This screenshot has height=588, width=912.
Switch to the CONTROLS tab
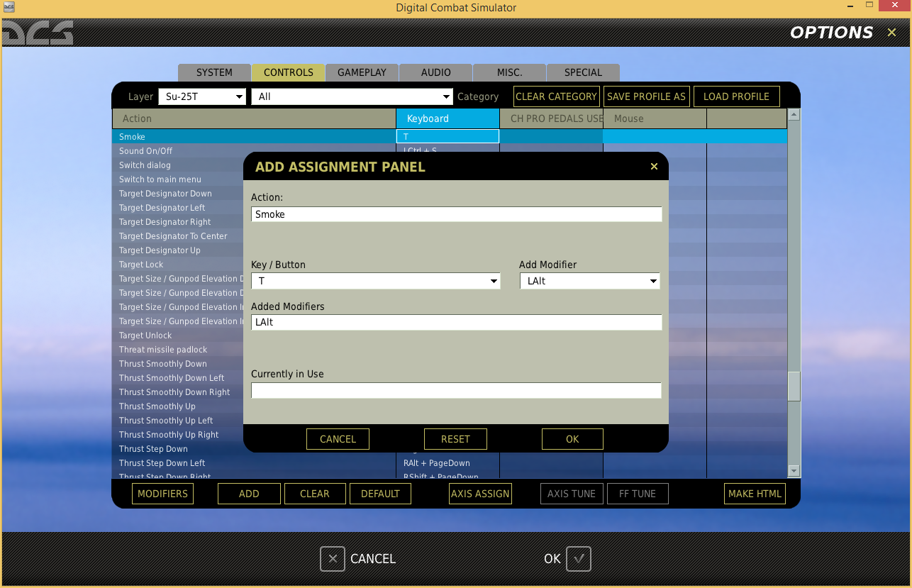(289, 72)
